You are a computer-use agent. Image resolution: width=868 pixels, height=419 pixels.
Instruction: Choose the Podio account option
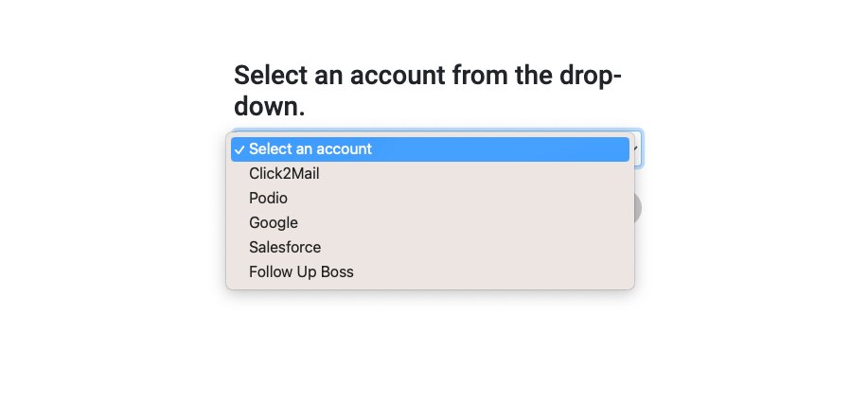(x=268, y=199)
